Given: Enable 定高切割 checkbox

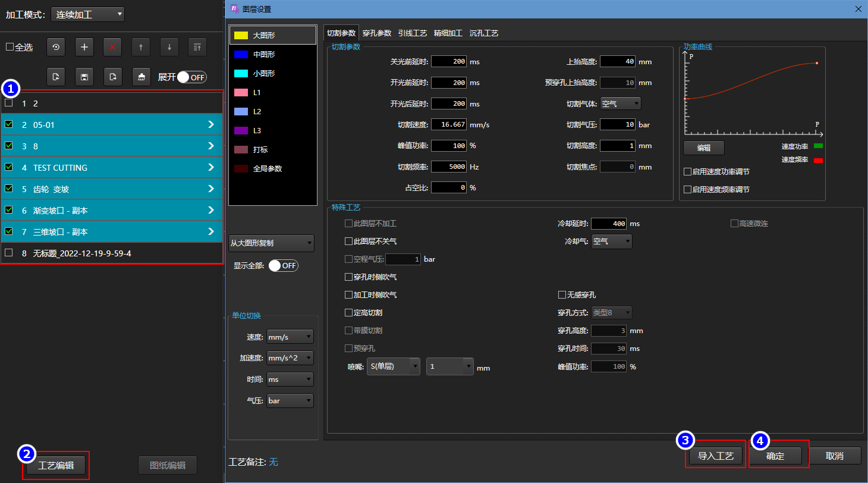Looking at the screenshot, I should pos(348,313).
